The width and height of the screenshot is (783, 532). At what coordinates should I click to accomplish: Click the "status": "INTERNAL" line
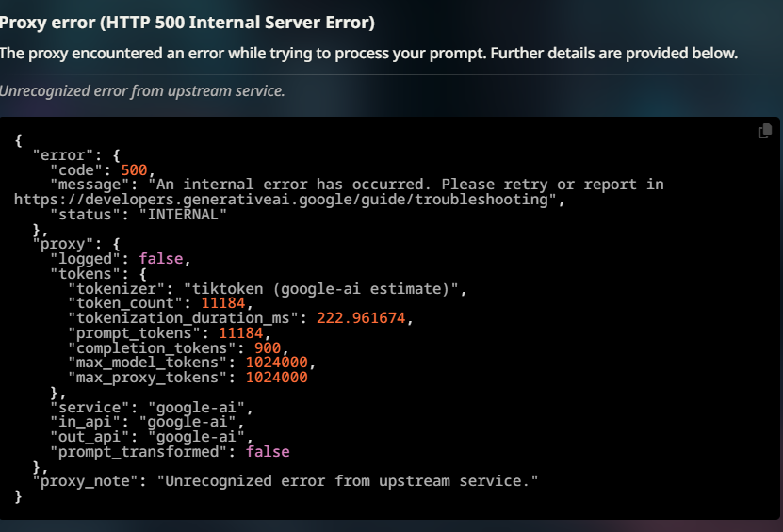pos(139,215)
